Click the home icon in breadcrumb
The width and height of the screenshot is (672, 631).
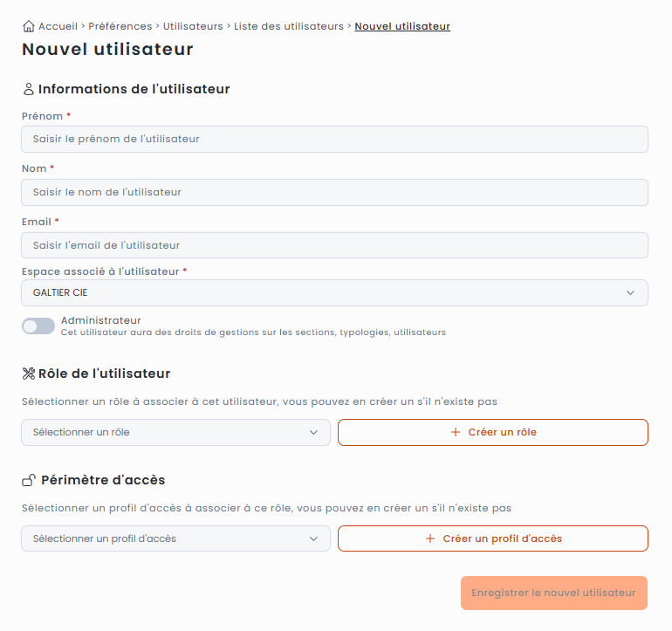point(29,26)
